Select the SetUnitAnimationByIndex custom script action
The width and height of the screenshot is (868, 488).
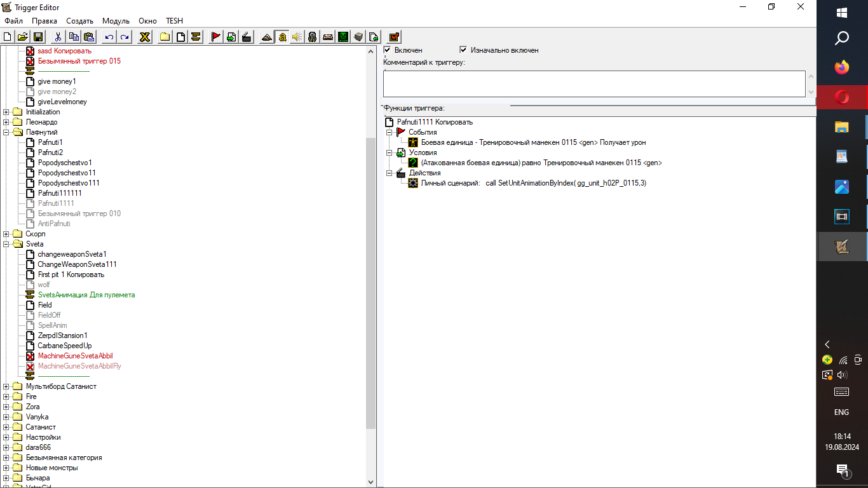[534, 183]
